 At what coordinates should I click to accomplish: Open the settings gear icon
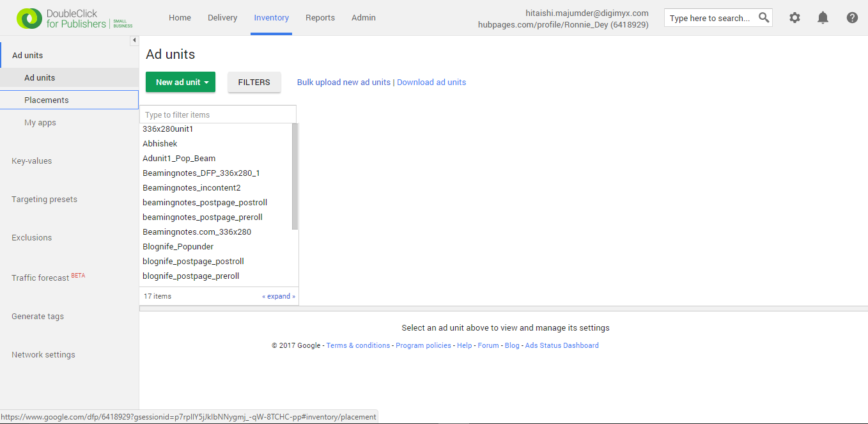pos(794,17)
